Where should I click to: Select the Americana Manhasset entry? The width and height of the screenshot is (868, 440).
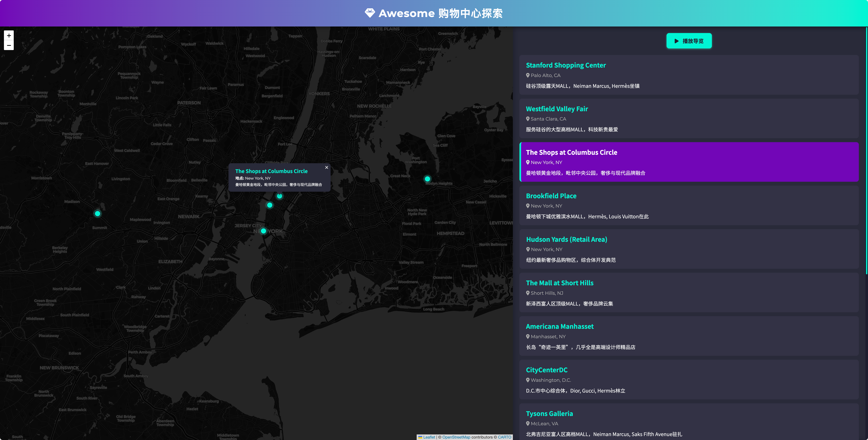(x=689, y=336)
